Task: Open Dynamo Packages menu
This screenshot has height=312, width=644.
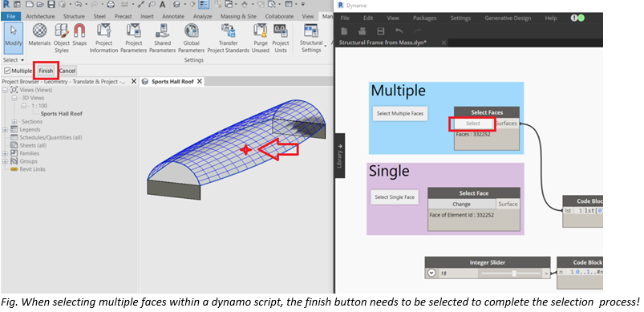Action: pyautogui.click(x=425, y=18)
